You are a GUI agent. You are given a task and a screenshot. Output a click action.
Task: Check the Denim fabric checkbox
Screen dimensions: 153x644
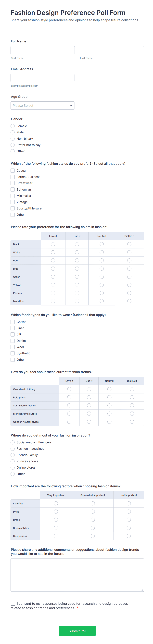[x=13, y=341]
